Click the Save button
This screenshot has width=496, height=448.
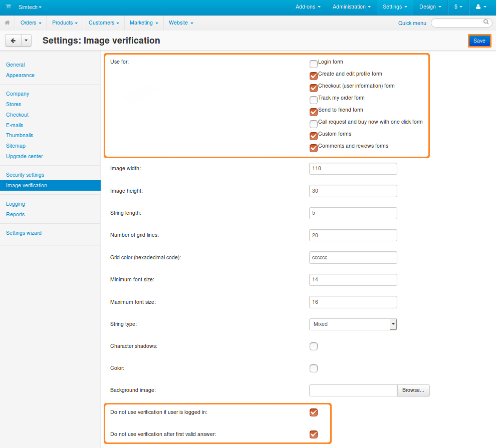point(479,41)
